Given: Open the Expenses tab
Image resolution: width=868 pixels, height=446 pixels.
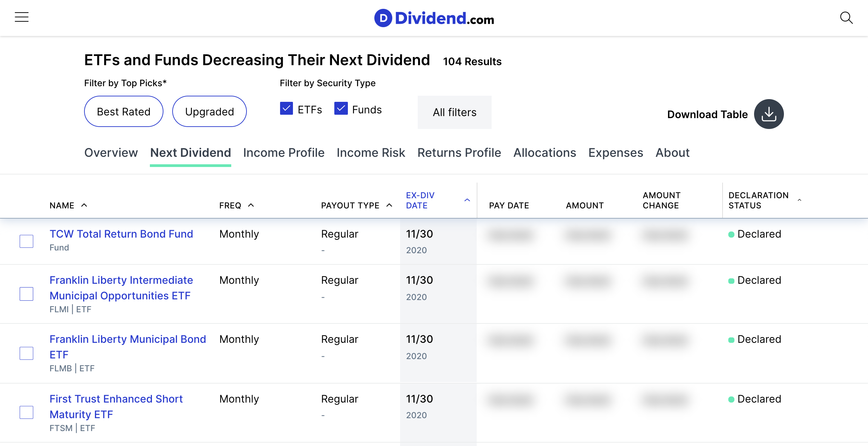Looking at the screenshot, I should tap(616, 153).
